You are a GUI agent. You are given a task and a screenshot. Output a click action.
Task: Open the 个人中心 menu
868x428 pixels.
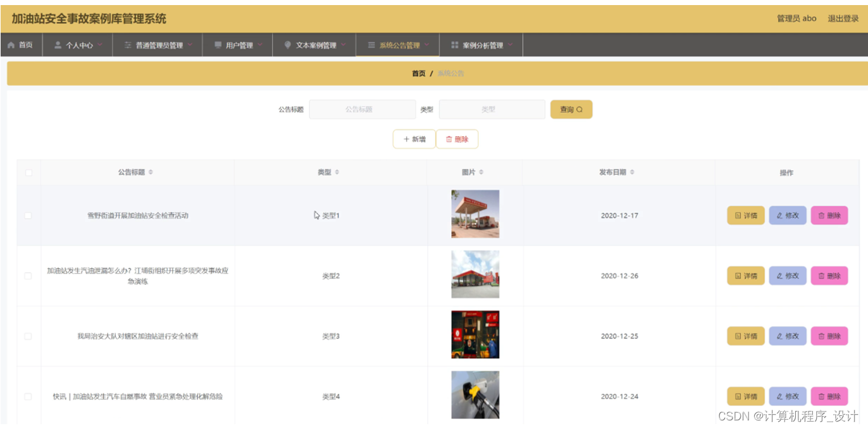(78, 45)
